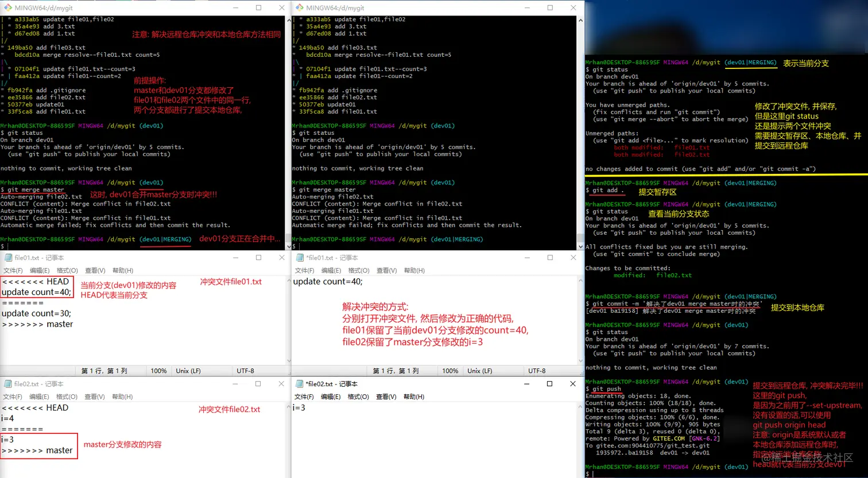
Task: Click 'both modified: file02.txt' in the right terminal
Action: [662, 154]
